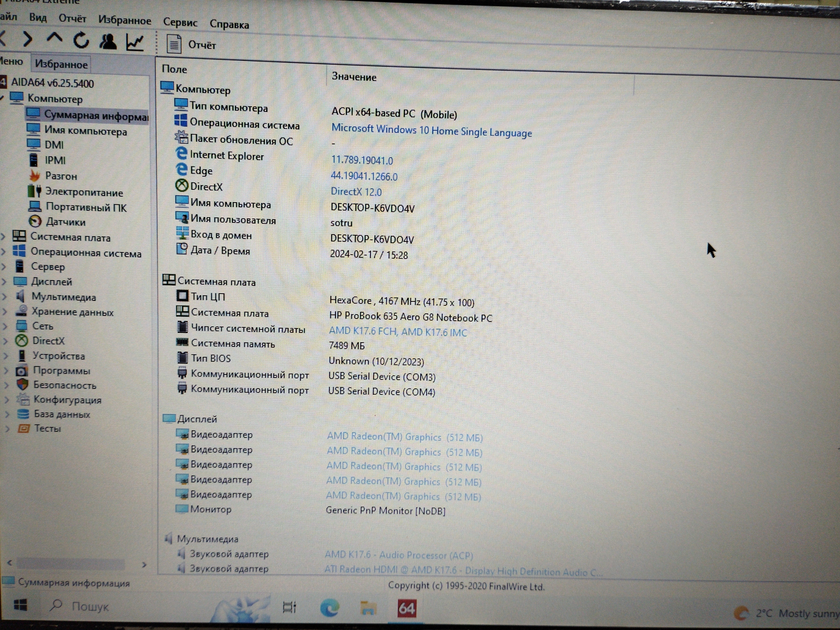This screenshot has width=840, height=630.
Task: Click the Пошук taskbar search box
Action: pyautogui.click(x=79, y=606)
